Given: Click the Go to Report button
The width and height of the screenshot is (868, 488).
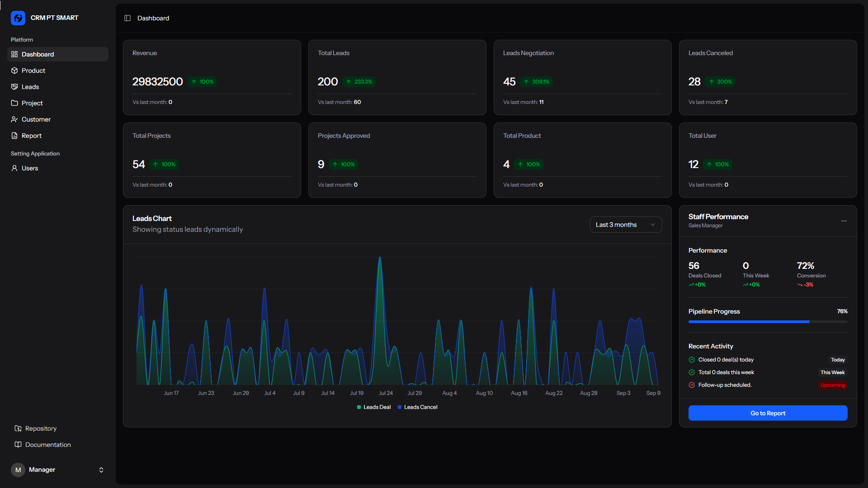Looking at the screenshot, I should pyautogui.click(x=768, y=413).
